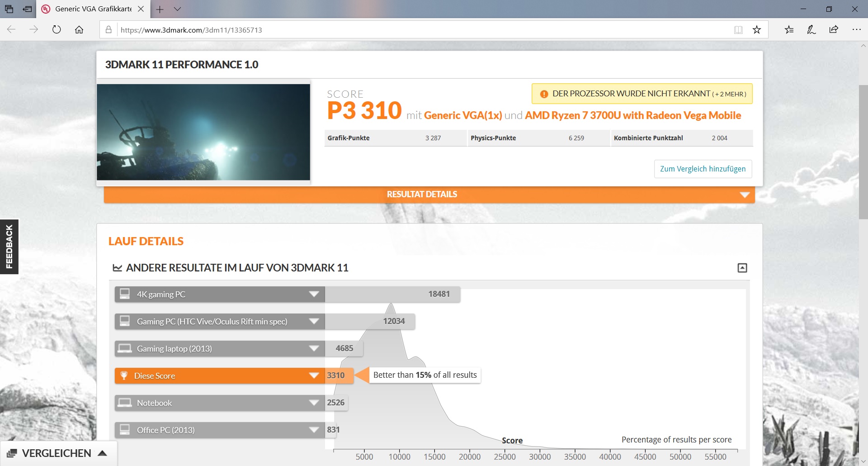Click the 4K gaming PC monitor icon
Screen dimensions: 868x466
click(125, 294)
